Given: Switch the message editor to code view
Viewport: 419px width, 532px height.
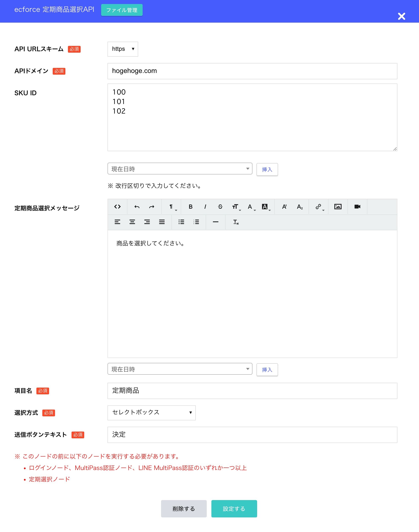Looking at the screenshot, I should [118, 207].
